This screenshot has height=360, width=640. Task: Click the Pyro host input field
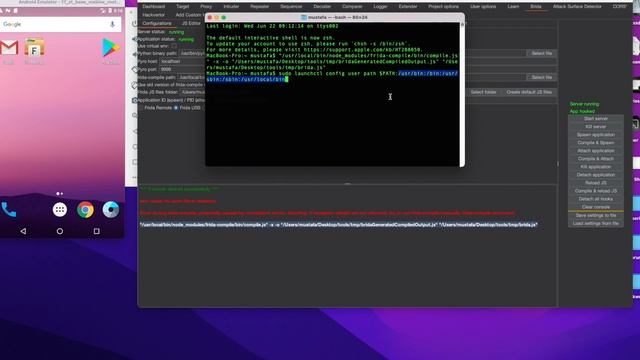pos(182,61)
